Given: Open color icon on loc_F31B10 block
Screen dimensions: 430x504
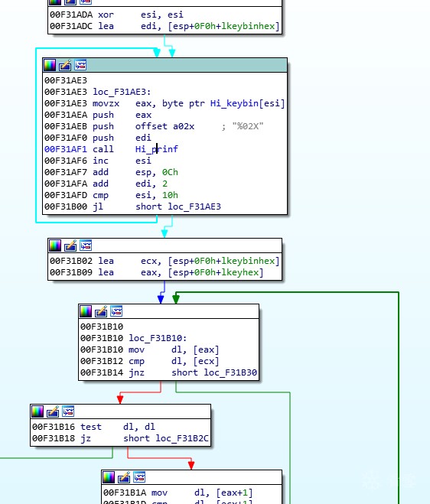Looking at the screenshot, I should (86, 311).
